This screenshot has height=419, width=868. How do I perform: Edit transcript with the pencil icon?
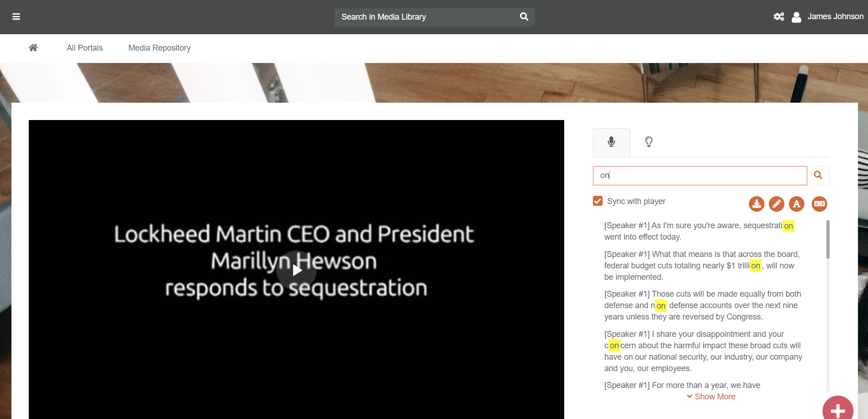(x=777, y=204)
